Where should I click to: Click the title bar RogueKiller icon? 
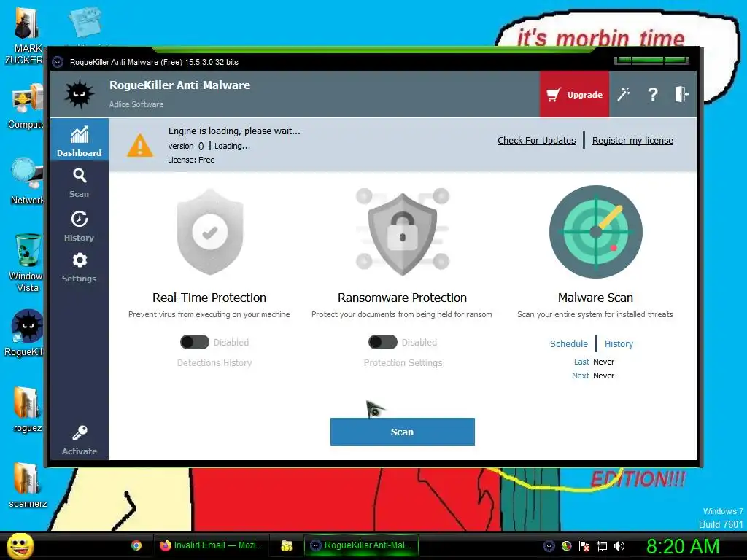pos(58,62)
